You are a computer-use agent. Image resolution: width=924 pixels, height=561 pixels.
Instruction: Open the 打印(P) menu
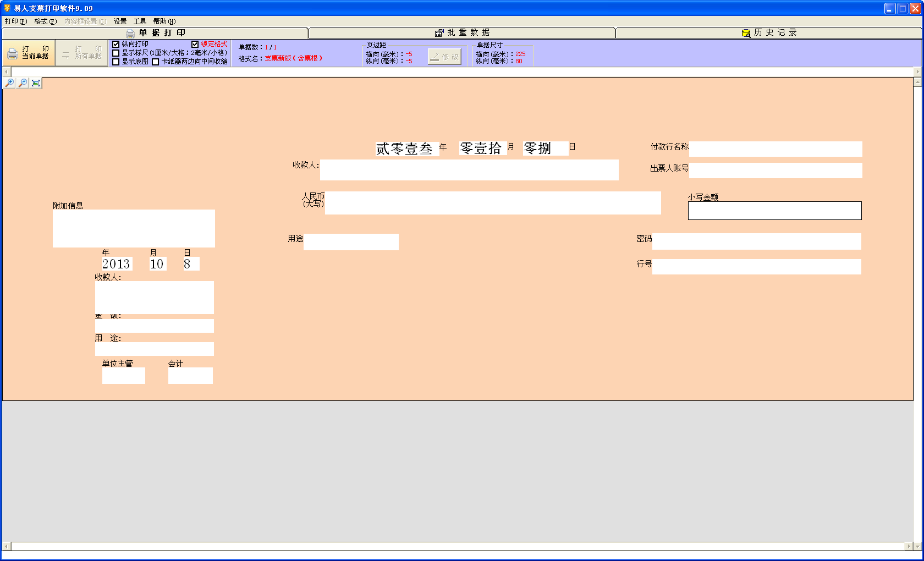point(15,21)
